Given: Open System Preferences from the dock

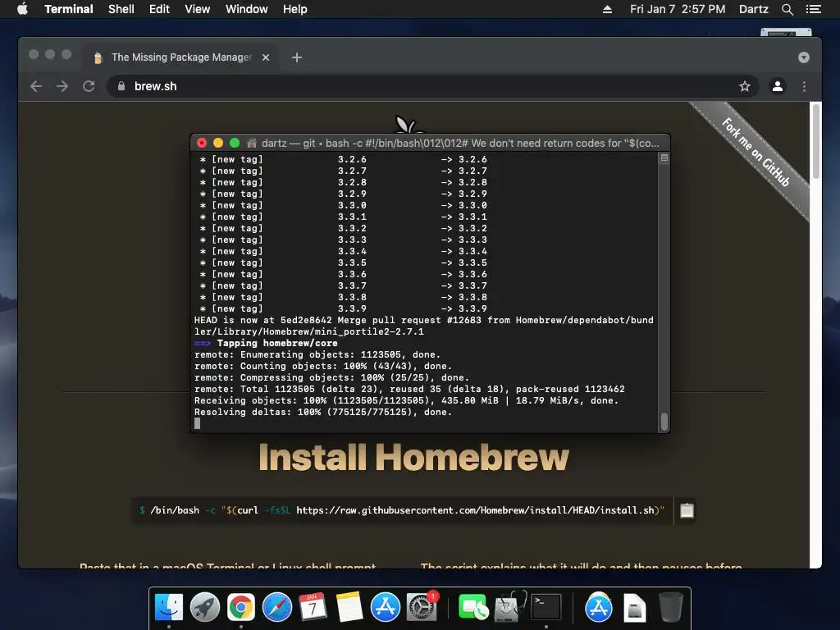Looking at the screenshot, I should pyautogui.click(x=422, y=608).
